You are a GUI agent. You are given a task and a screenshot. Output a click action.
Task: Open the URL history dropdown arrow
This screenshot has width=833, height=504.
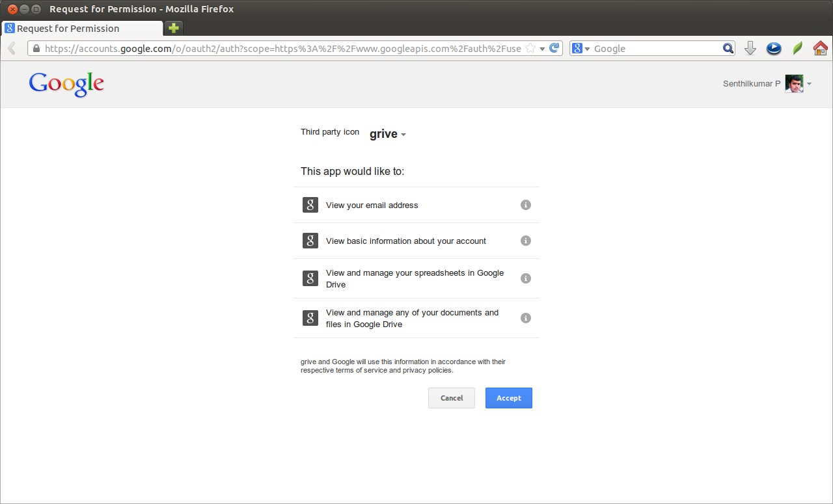point(543,49)
